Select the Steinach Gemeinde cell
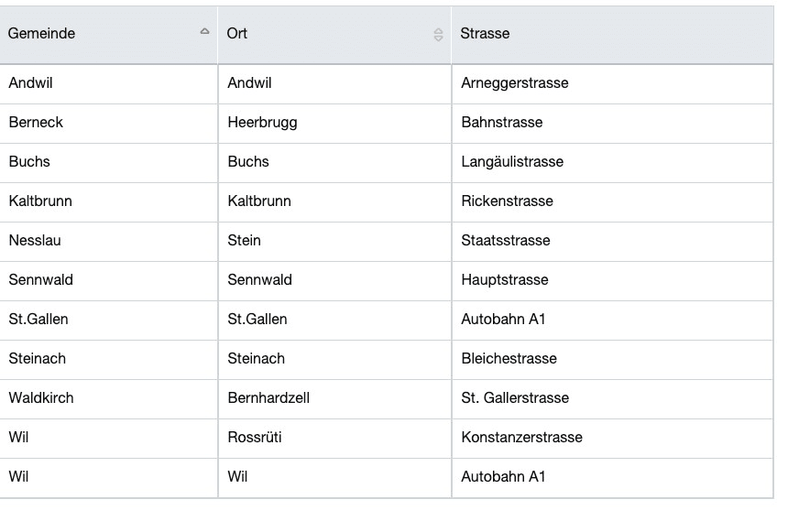Screen dimensions: 799x532 pos(108,360)
